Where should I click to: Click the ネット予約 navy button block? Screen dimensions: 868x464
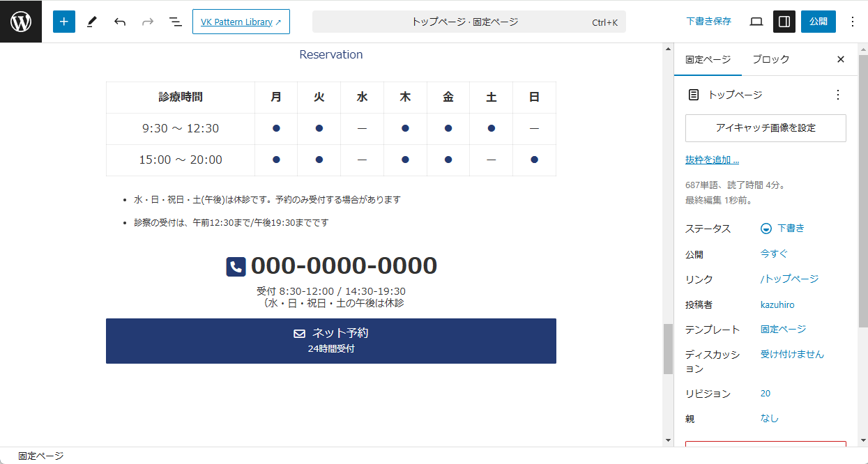click(x=330, y=341)
